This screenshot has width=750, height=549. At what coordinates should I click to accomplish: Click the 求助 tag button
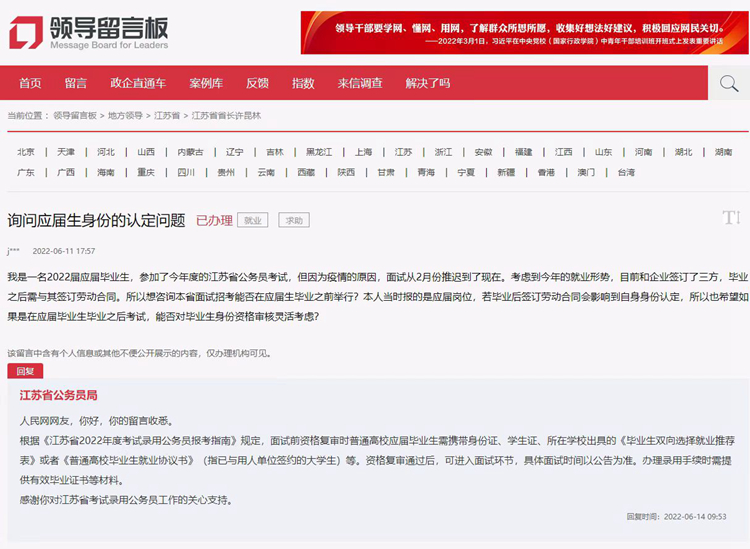(293, 220)
